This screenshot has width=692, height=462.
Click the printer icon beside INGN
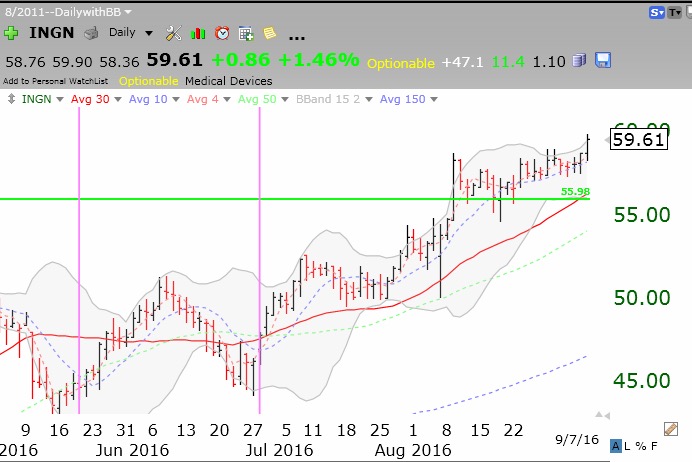pos(91,34)
